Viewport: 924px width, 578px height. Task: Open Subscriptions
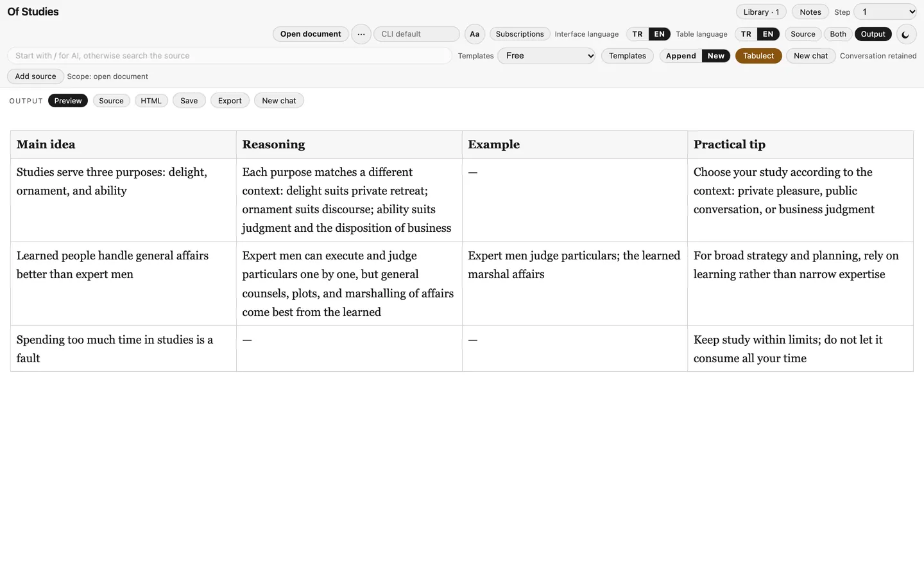520,34
